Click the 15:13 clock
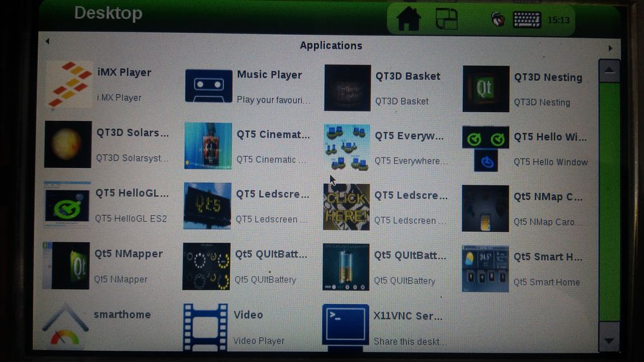 [x=558, y=20]
